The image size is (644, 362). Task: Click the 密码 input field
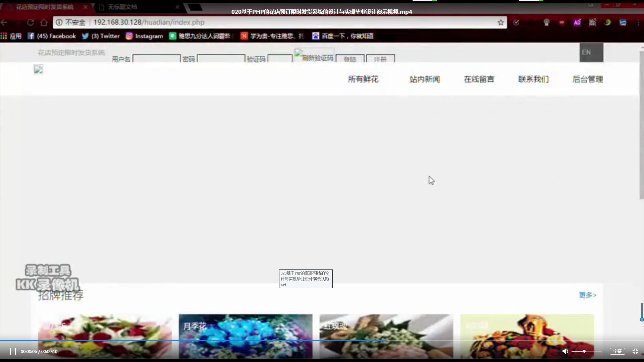(221, 59)
